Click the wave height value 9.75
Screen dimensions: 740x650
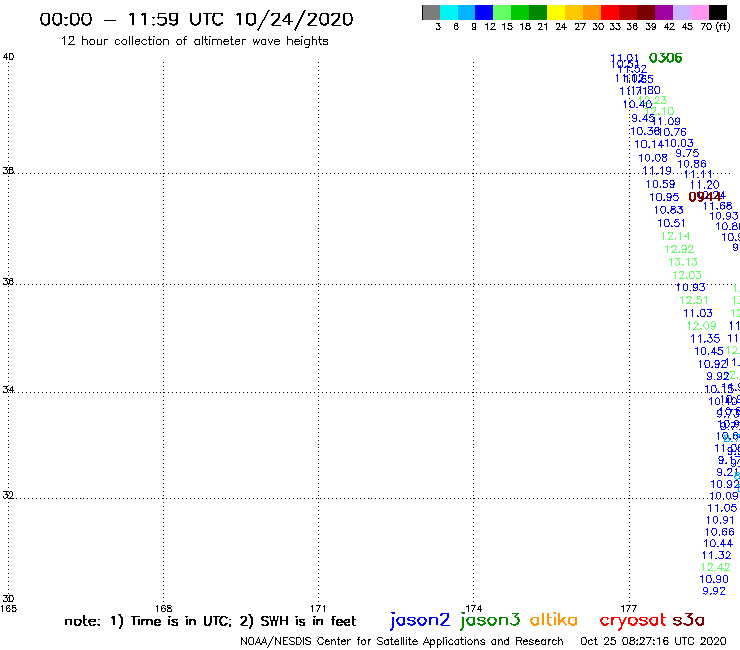687,153
